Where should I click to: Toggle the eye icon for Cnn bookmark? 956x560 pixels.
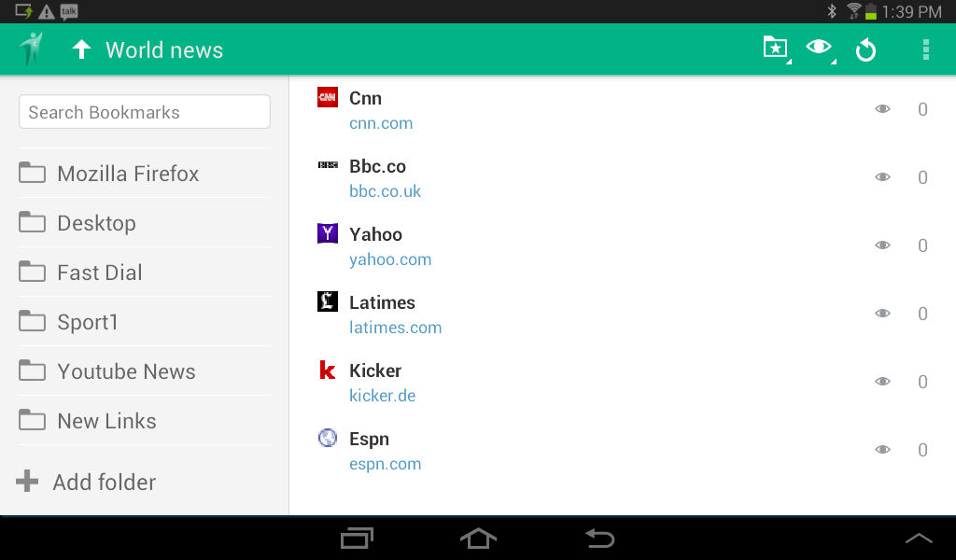882,109
